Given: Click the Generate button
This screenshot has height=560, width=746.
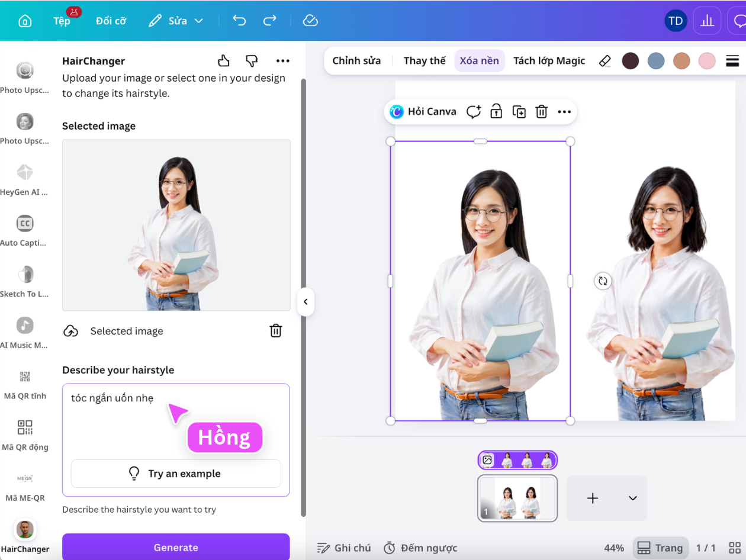Looking at the screenshot, I should [176, 547].
